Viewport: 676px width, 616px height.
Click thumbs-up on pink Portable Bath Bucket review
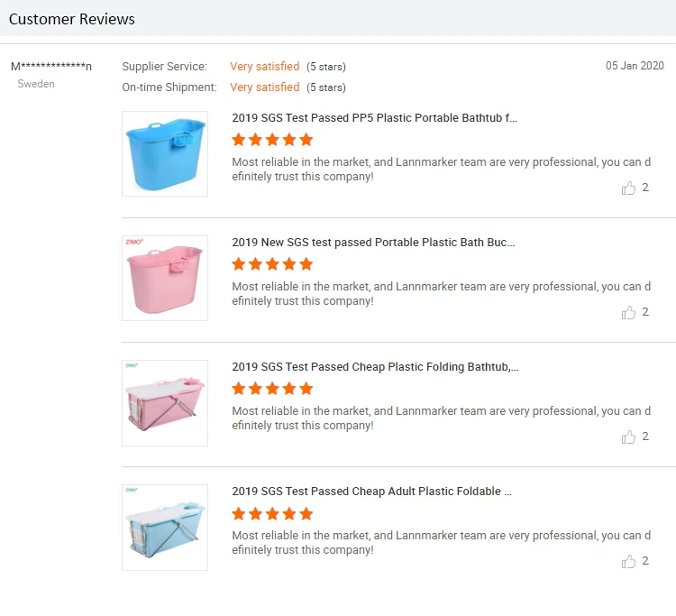click(628, 313)
